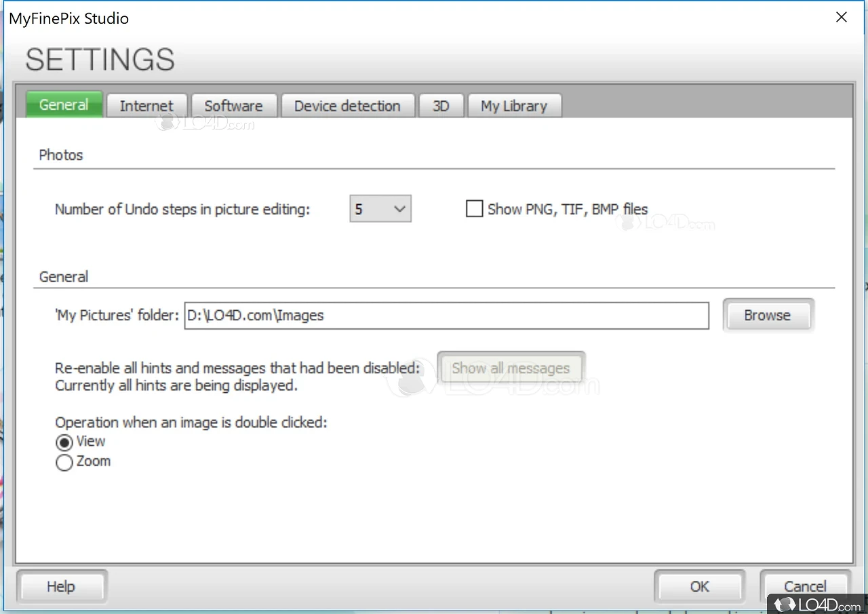Close the MyFinePix Studio window
Viewport: 868px width, 614px height.
pyautogui.click(x=842, y=18)
